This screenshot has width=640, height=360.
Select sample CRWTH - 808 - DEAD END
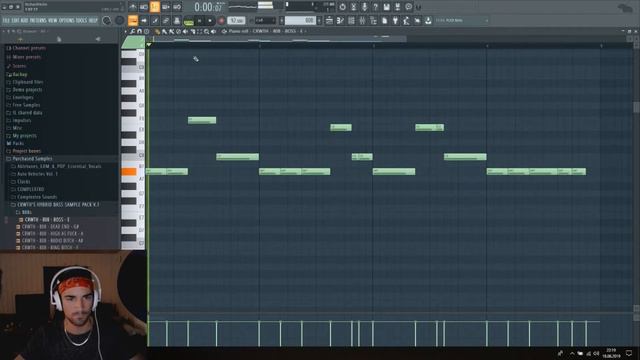tap(50, 227)
